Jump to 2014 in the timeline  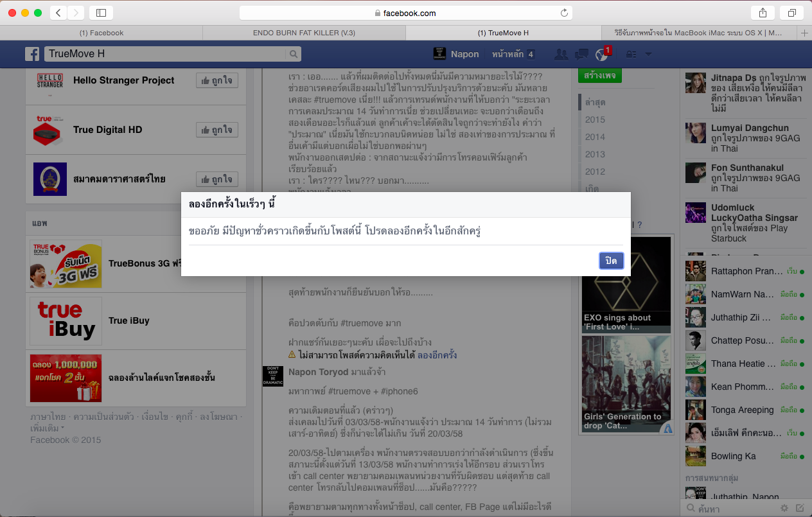pos(595,137)
